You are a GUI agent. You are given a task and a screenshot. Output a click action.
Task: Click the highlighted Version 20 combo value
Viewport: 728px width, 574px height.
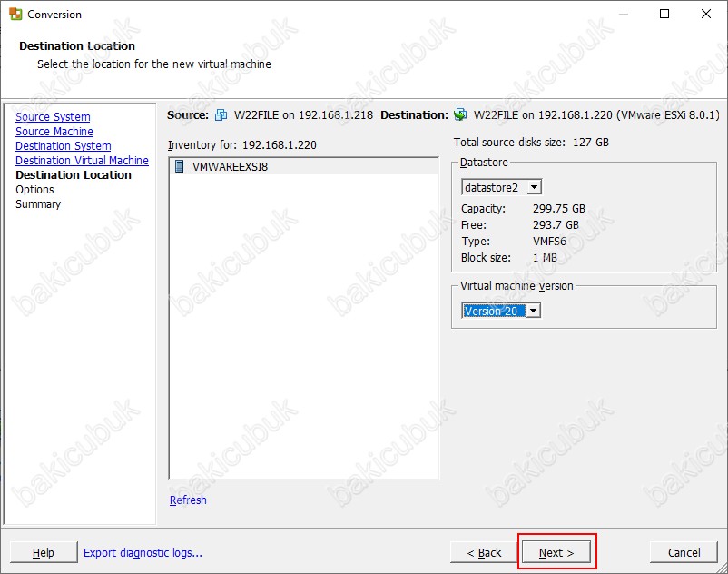pyautogui.click(x=494, y=311)
